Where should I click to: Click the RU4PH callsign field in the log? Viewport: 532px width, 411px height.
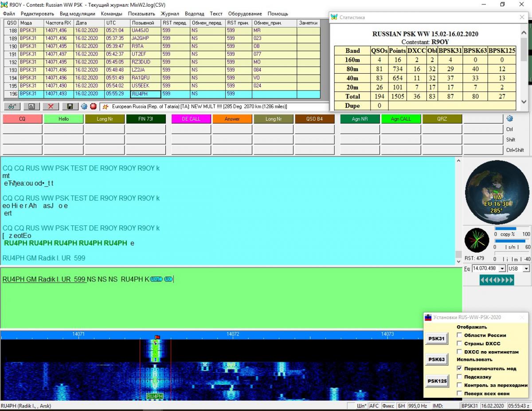145,94
